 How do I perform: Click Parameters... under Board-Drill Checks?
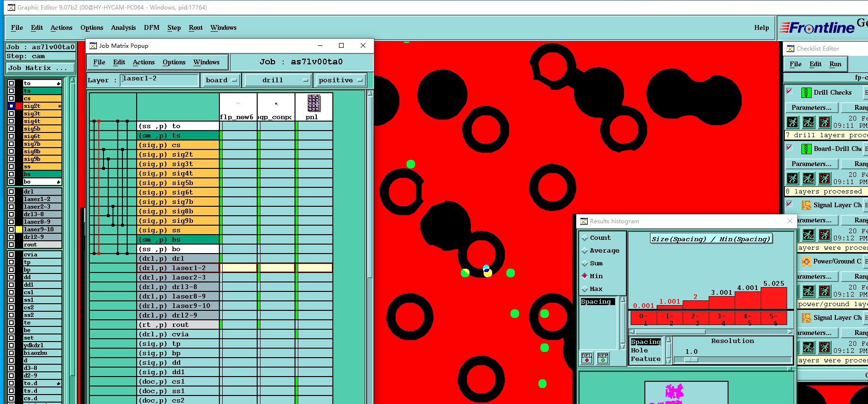811,164
